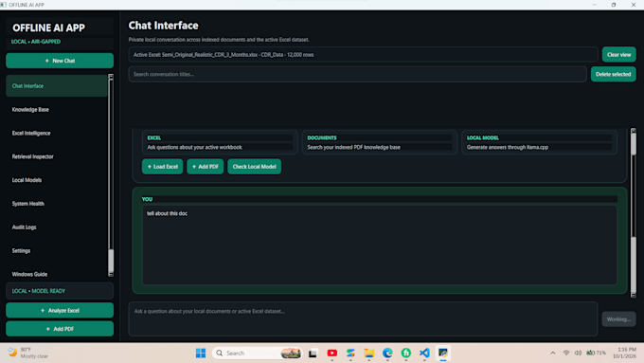Click the Working... send button

point(618,319)
